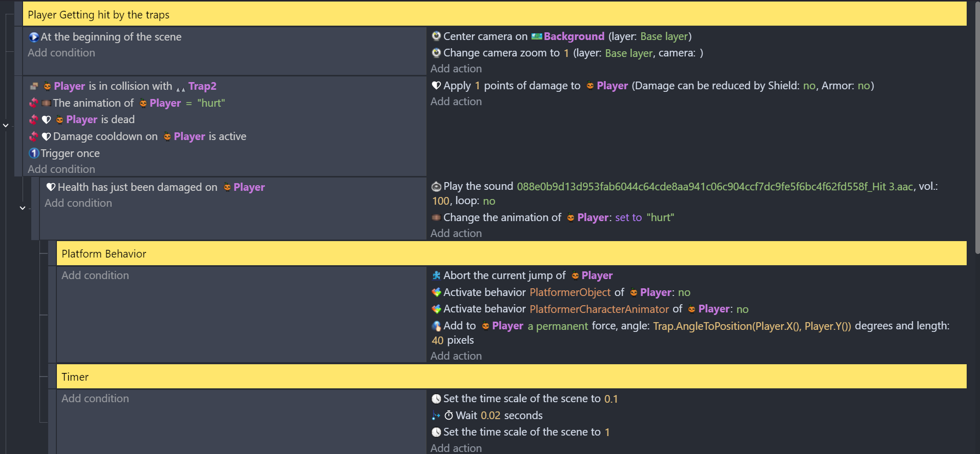Image resolution: width=980 pixels, height=454 pixels.
Task: Click the async arrow icon before 'Wait 0.02 seconds'
Action: click(x=436, y=416)
